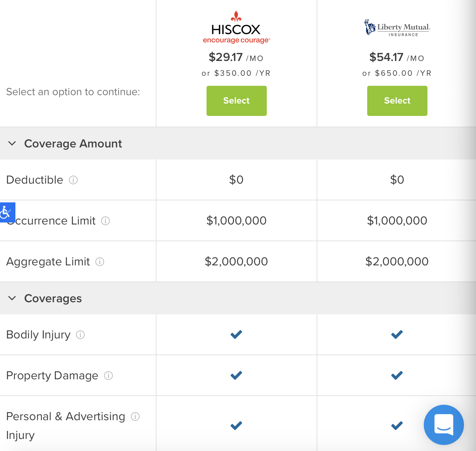Select the Liberty Mutual plan
Image resolution: width=476 pixels, height=451 pixels.
[397, 101]
